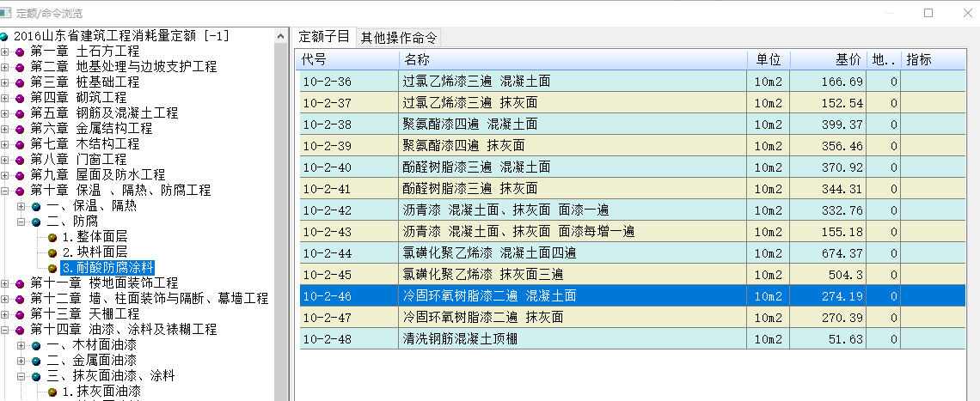Click root globe icon of 2016山东省 定额

coord(4,37)
